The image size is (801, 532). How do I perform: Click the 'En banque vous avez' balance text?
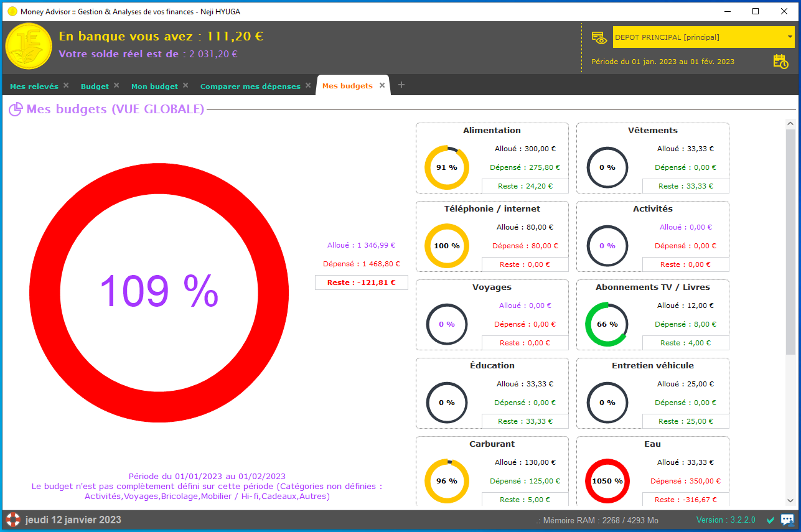click(161, 37)
